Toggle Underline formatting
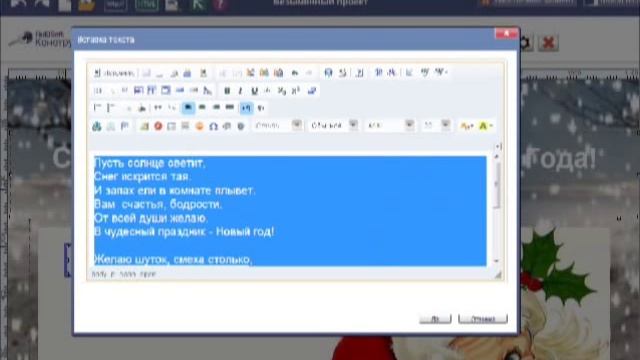The image size is (640, 360). point(254,91)
